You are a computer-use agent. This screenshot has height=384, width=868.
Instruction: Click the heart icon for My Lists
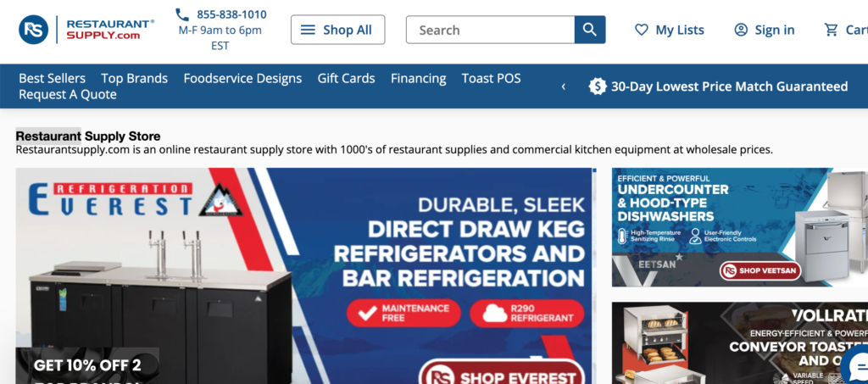pyautogui.click(x=641, y=30)
